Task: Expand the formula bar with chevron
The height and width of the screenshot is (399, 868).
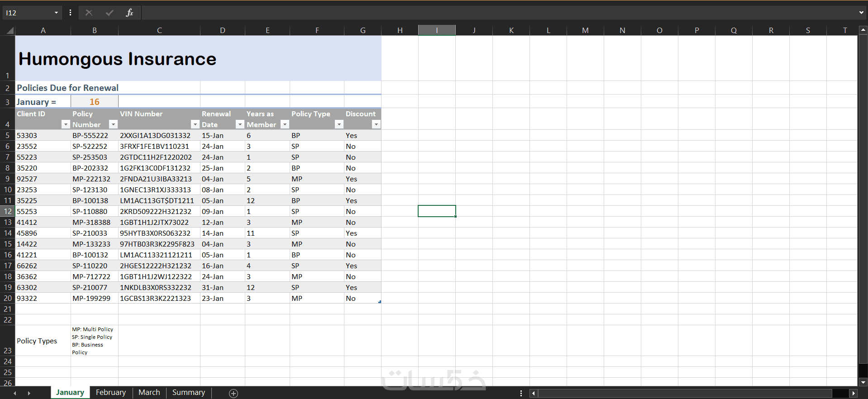Action: tap(861, 13)
